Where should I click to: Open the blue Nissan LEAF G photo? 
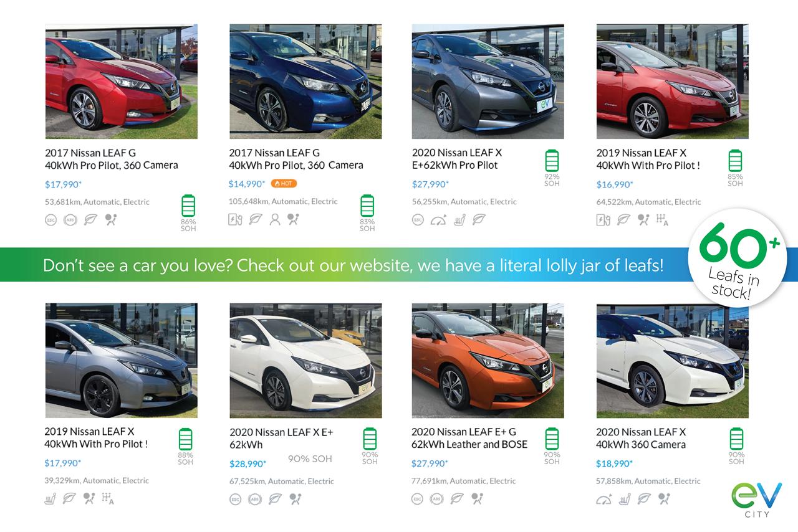(x=305, y=82)
